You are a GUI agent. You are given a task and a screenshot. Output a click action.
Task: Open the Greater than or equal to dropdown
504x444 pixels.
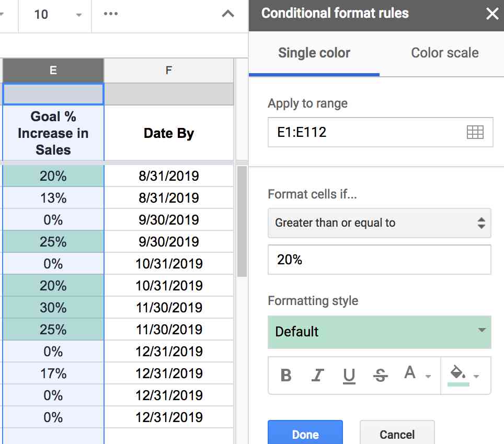(x=380, y=223)
